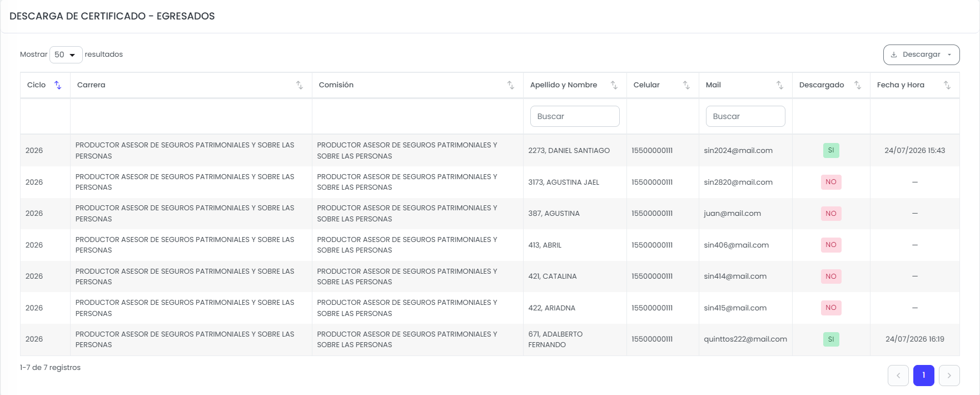Screen dimensions: 980x395
Task: Click email sin415@mail.com
Action: click(735, 308)
